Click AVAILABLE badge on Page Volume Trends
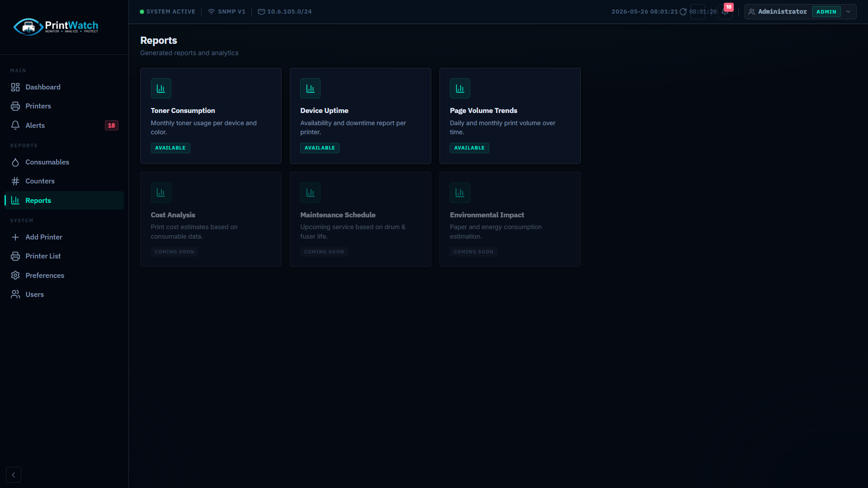The width and height of the screenshot is (868, 488). [469, 148]
